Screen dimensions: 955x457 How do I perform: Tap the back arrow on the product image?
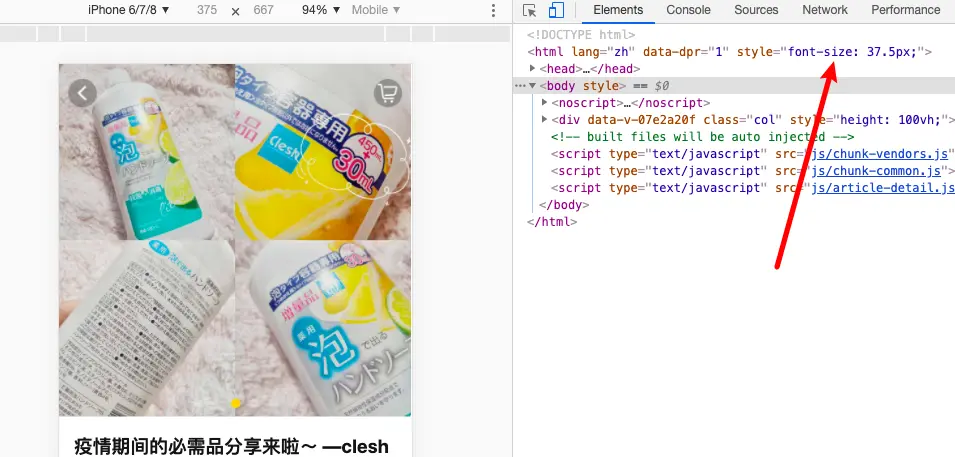pos(82,93)
